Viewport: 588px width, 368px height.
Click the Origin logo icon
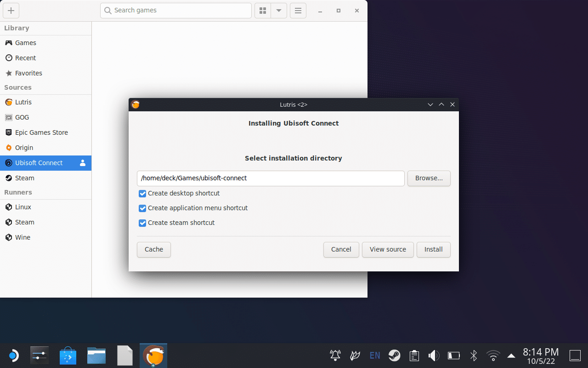(8, 148)
